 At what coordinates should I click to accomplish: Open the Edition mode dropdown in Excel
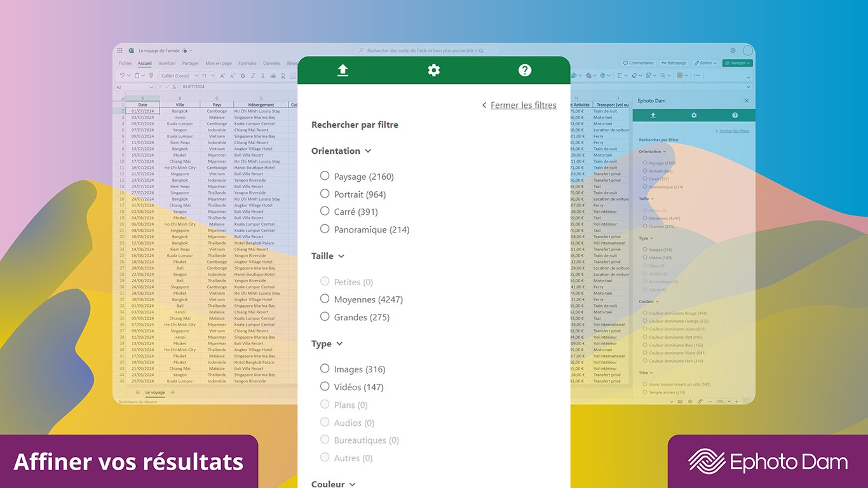[705, 63]
